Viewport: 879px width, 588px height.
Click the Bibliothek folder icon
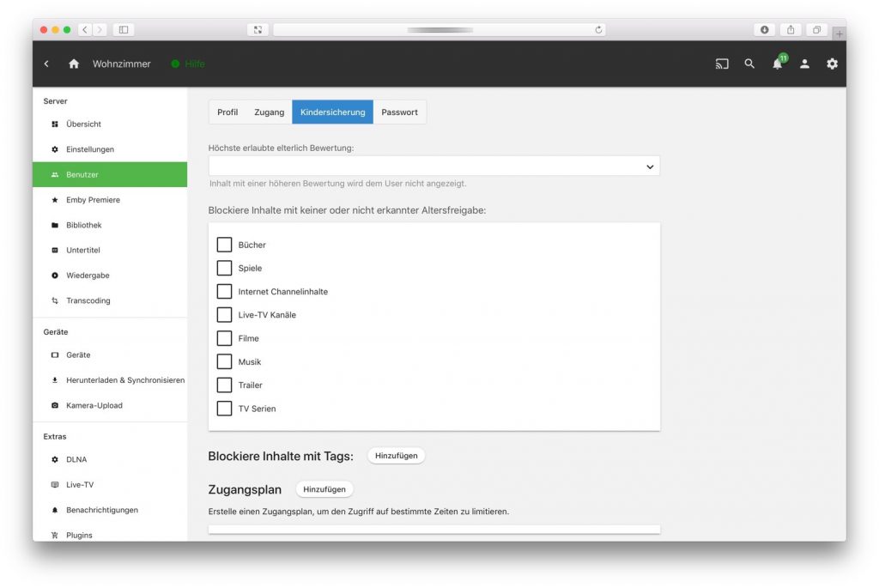point(54,225)
